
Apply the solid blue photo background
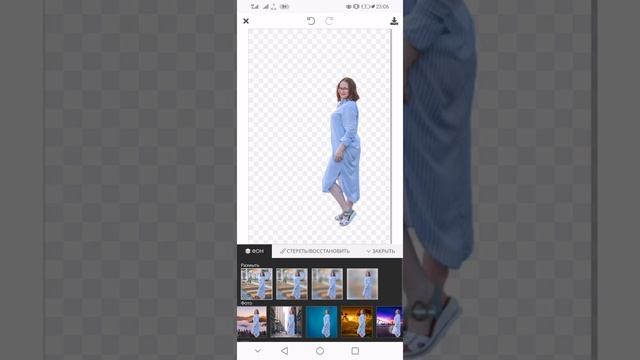click(x=322, y=322)
